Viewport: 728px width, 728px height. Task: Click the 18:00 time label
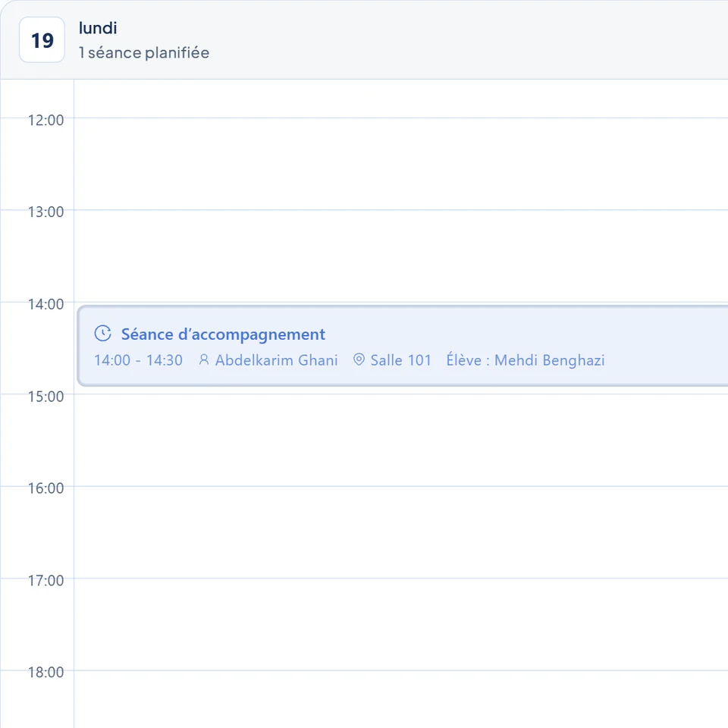[x=46, y=673]
